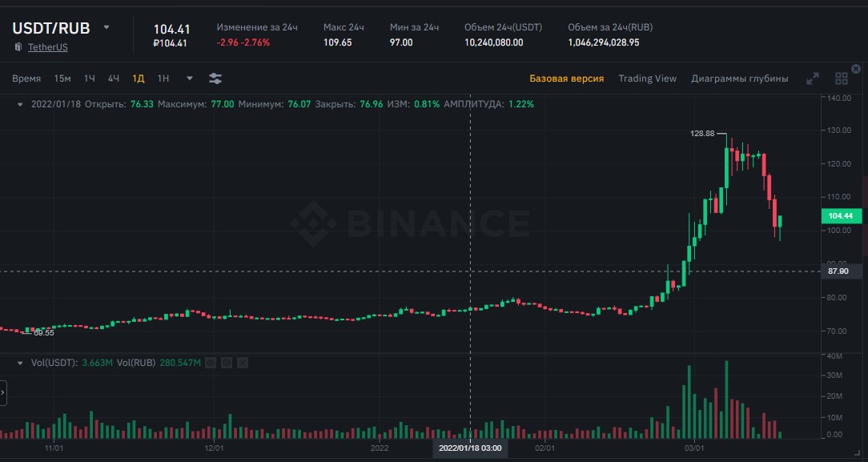Switch to Trading View chart
868x462 pixels.
tap(647, 78)
